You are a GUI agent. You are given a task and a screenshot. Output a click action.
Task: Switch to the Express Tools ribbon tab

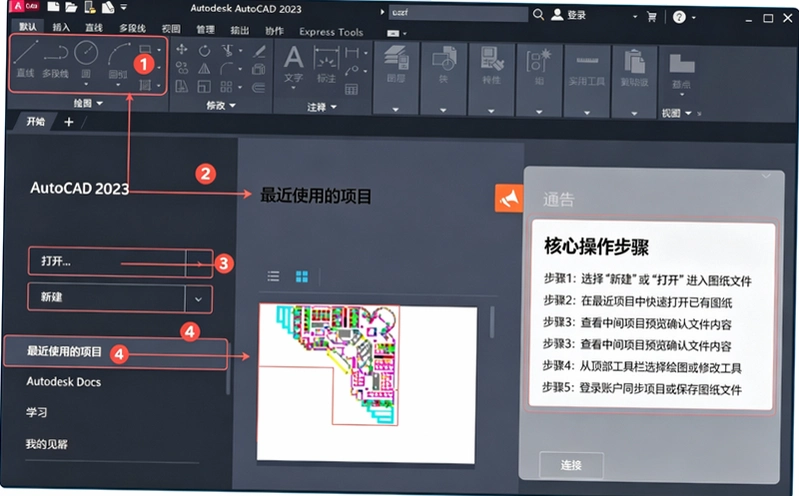click(x=331, y=32)
